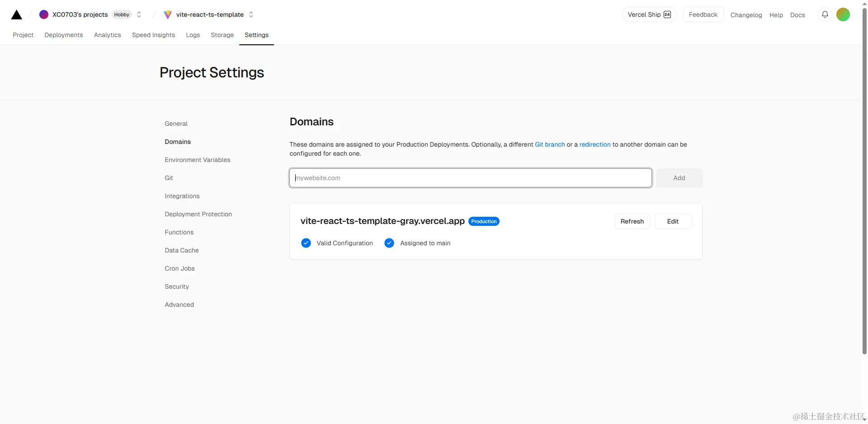Open the Changelog link
868x424 pixels.
coord(746,15)
